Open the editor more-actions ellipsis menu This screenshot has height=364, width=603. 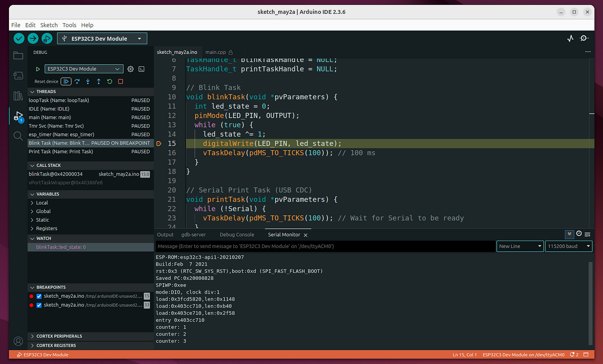588,52
